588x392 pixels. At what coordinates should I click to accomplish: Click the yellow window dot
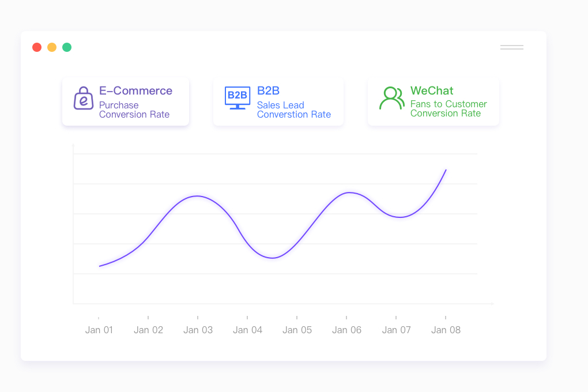click(52, 47)
